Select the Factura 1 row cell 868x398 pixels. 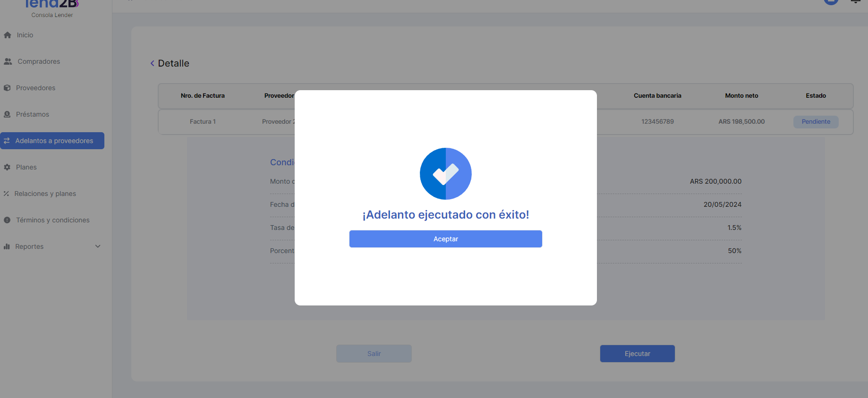(x=203, y=122)
